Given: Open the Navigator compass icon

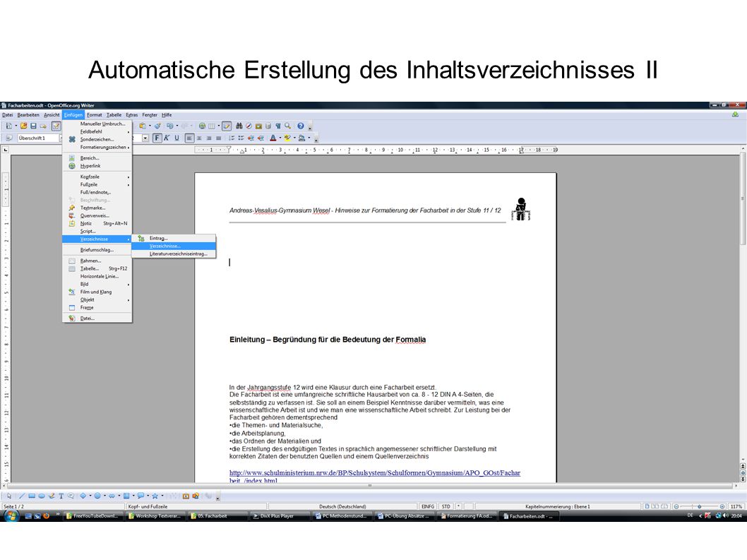Looking at the screenshot, I should pyautogui.click(x=249, y=126).
